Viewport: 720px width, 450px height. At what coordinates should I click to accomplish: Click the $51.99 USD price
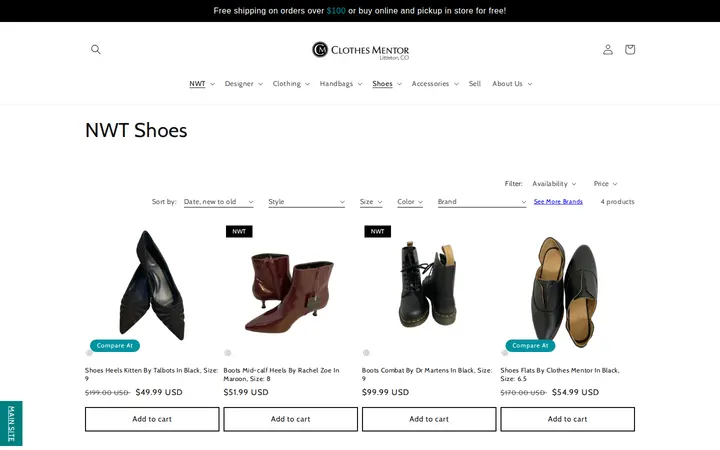point(246,393)
